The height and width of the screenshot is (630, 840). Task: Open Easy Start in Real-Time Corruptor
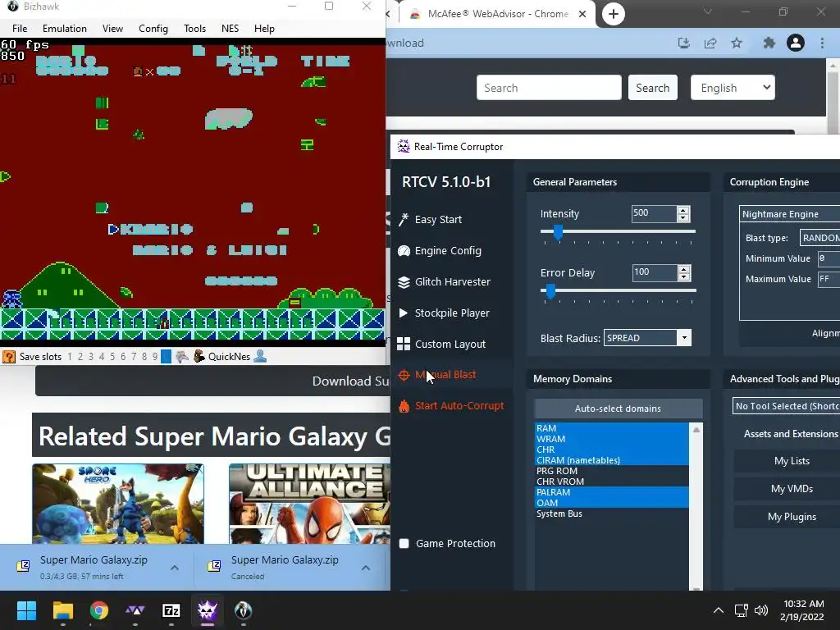(x=430, y=220)
